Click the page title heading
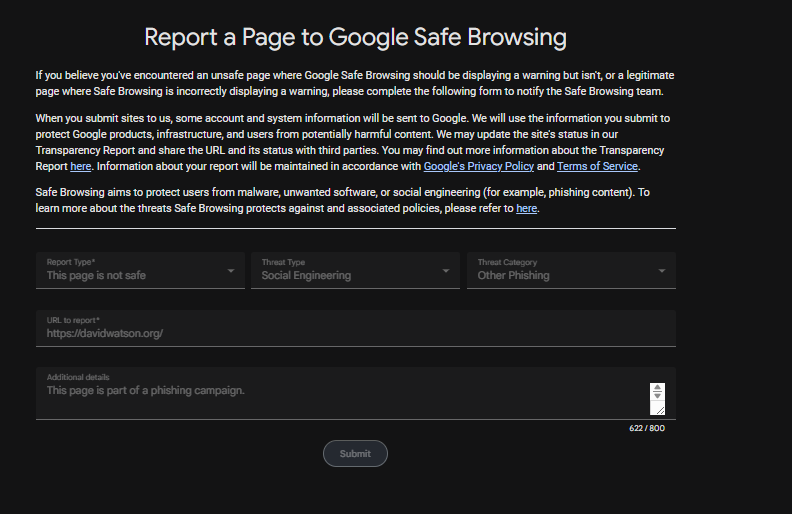This screenshot has width=792, height=514. tap(356, 37)
